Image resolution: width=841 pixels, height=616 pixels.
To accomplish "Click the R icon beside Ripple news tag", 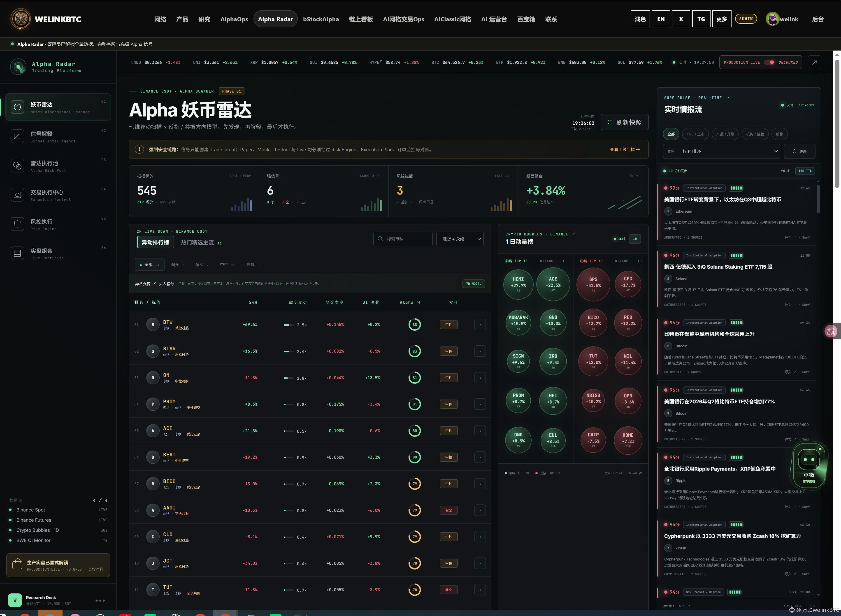I will click(668, 481).
